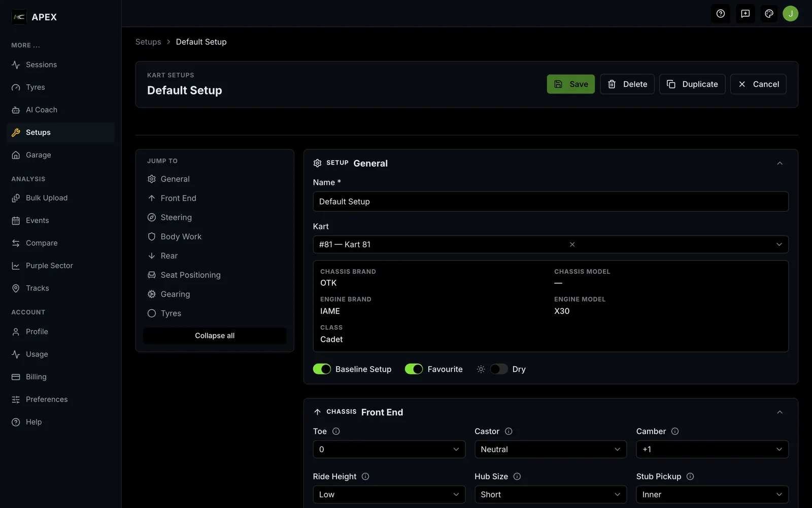The image size is (812, 508).
Task: Open the Stub Pickup dropdown showing Inner
Action: 712,494
